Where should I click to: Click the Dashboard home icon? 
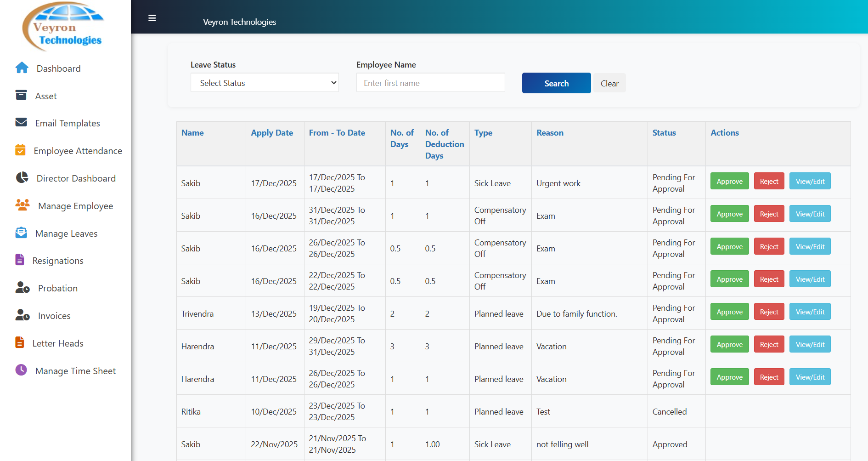click(22, 68)
